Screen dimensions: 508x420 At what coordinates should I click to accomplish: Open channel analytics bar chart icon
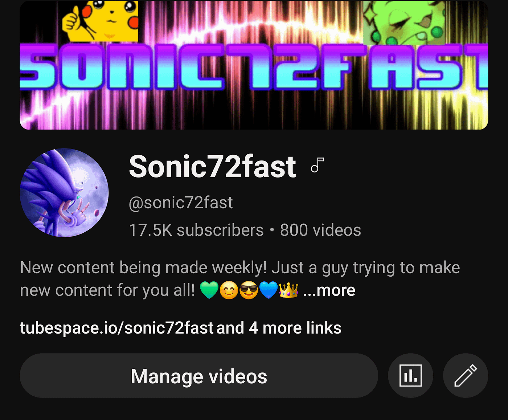click(x=410, y=376)
